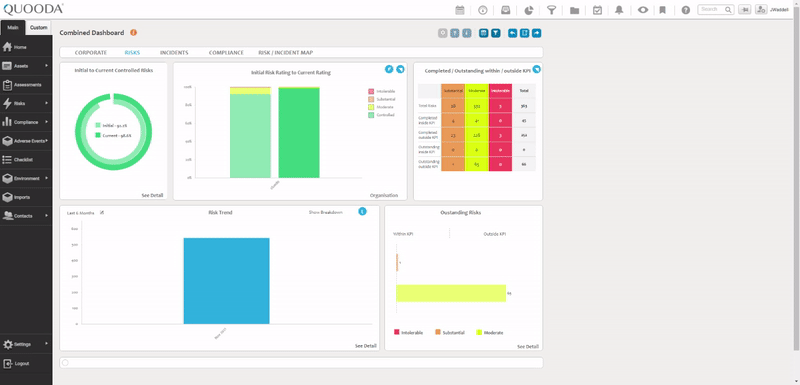
Task: Click the blue forward share arrow button
Action: click(x=536, y=33)
